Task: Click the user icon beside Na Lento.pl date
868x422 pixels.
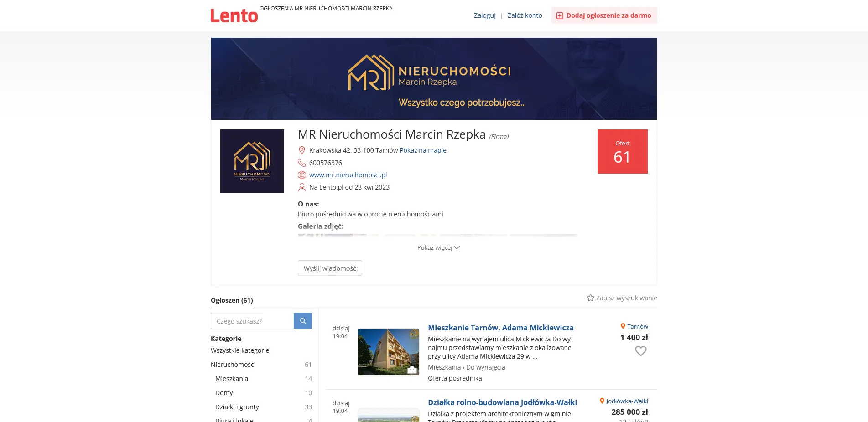Action: click(301, 187)
